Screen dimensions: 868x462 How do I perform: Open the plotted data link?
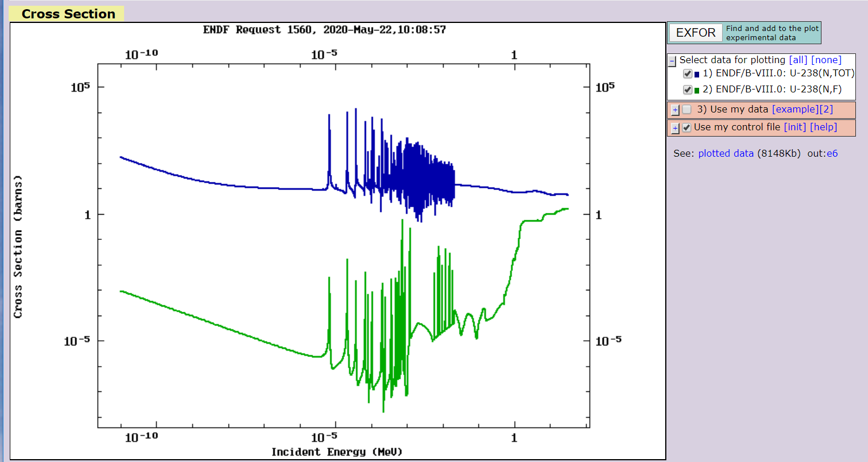[x=726, y=153]
